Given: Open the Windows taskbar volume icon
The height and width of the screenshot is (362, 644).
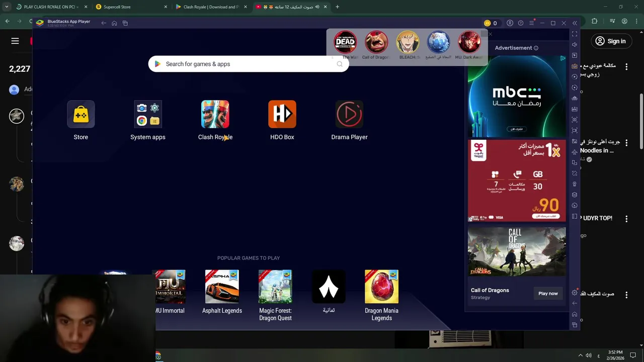Looking at the screenshot, I should point(589,355).
